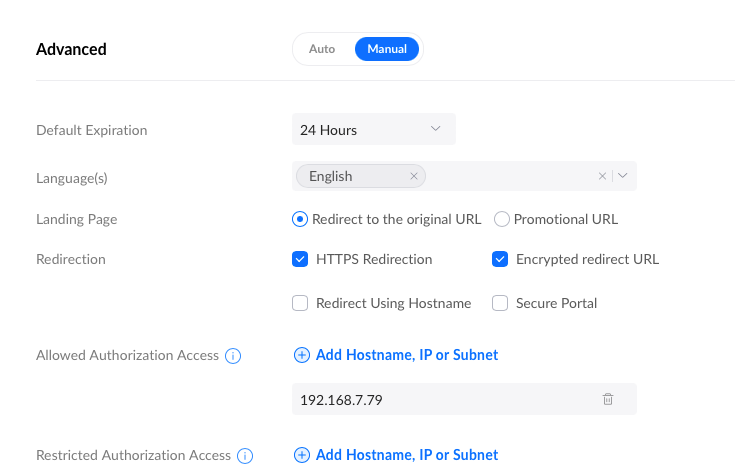735x476 pixels.
Task: Click the 192.168.7.79 input field
Action: tap(440, 399)
